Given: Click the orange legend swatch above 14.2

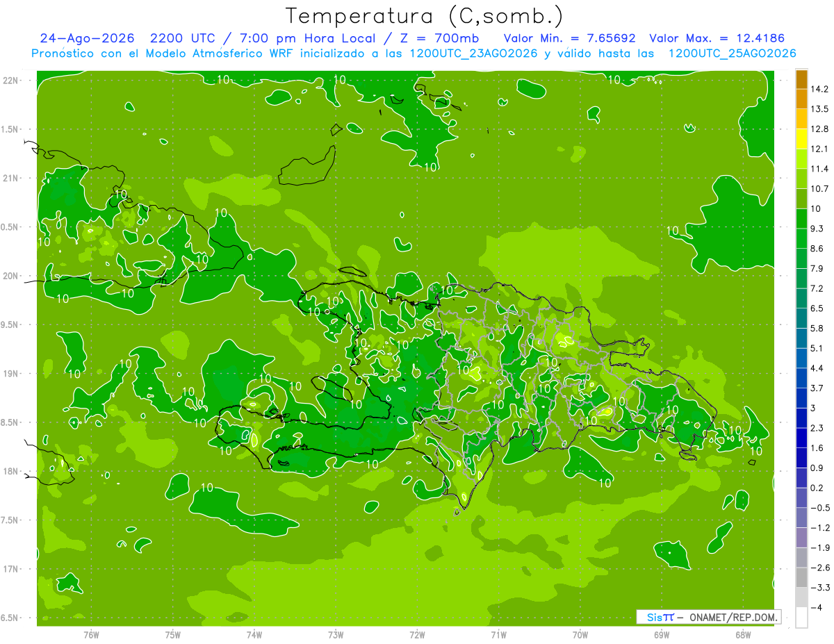Looking at the screenshot, I should pyautogui.click(x=801, y=79).
